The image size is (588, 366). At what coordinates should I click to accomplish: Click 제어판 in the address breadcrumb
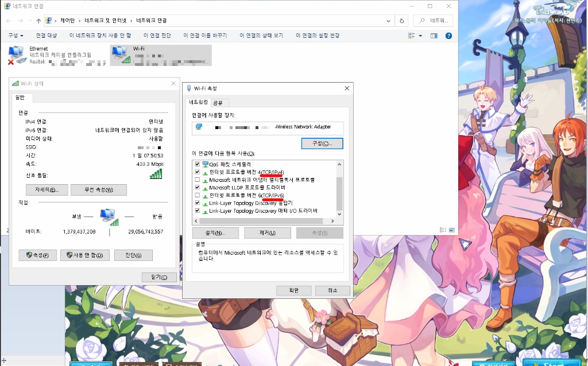pyautogui.click(x=68, y=21)
